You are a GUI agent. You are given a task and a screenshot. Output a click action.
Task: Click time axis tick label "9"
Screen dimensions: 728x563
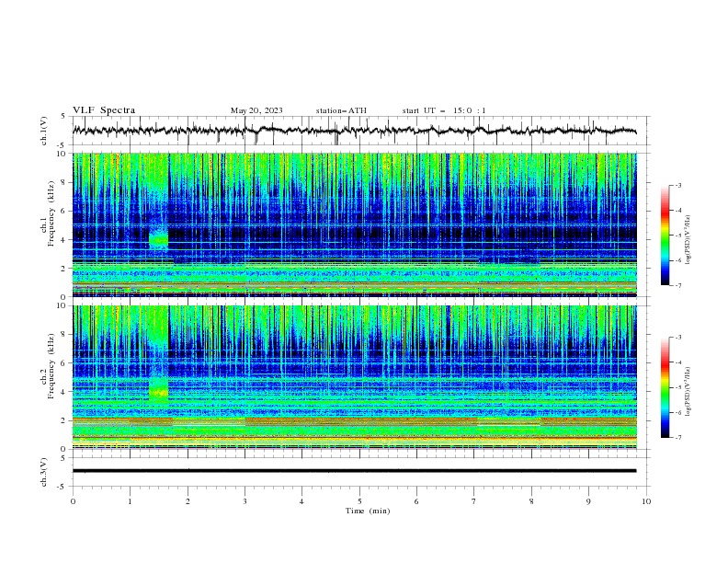click(588, 501)
